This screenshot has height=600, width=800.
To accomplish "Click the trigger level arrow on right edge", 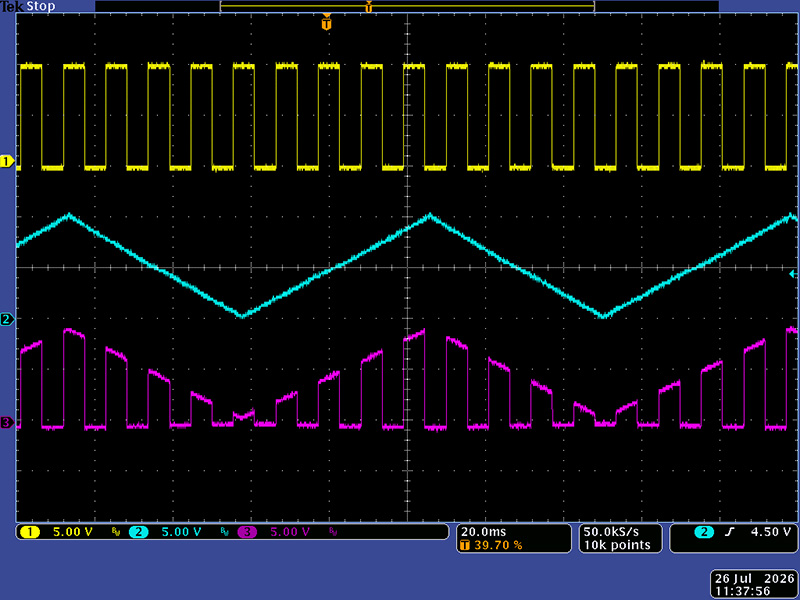I will pos(792,274).
